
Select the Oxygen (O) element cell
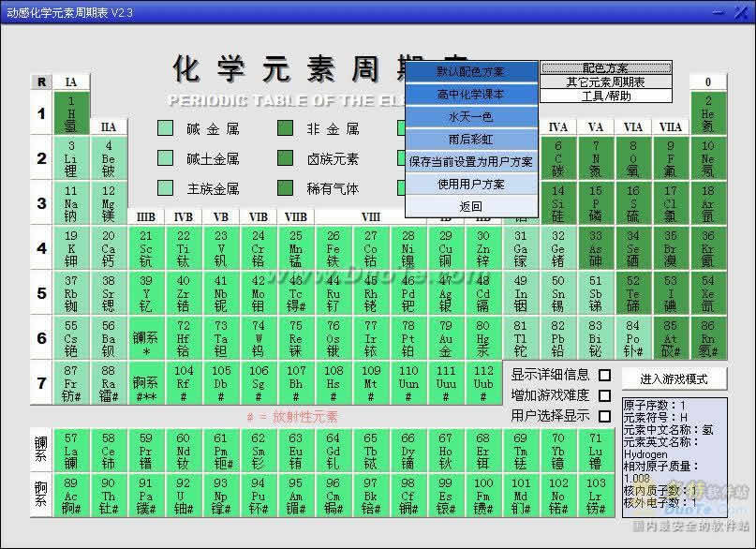[x=633, y=158]
